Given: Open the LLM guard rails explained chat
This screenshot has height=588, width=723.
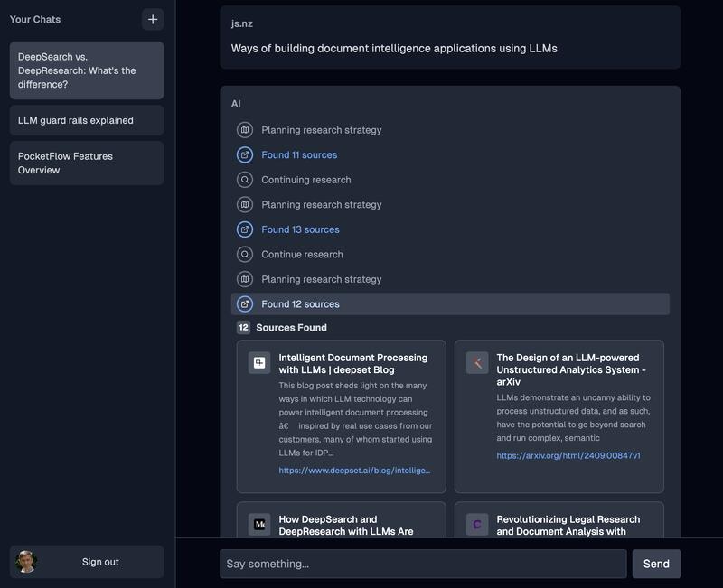Looking at the screenshot, I should click(x=87, y=120).
